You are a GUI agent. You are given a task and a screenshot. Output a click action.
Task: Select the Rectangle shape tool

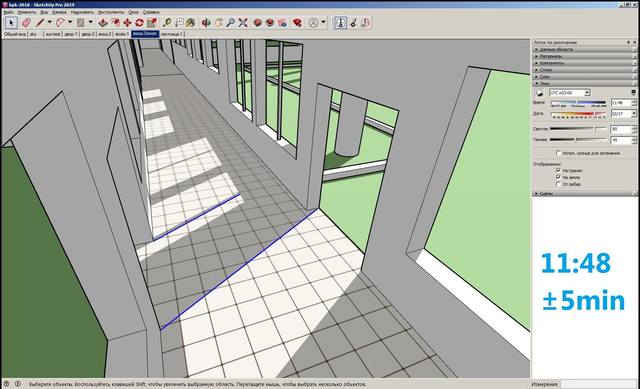(81, 23)
